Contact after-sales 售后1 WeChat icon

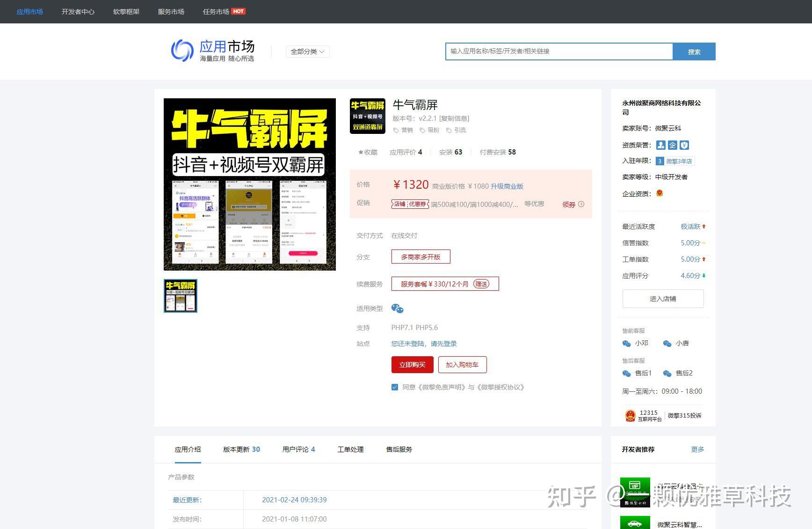(627, 374)
